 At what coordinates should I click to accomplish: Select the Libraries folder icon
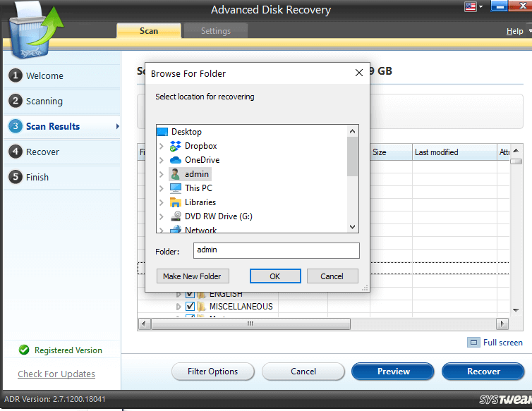tap(176, 202)
